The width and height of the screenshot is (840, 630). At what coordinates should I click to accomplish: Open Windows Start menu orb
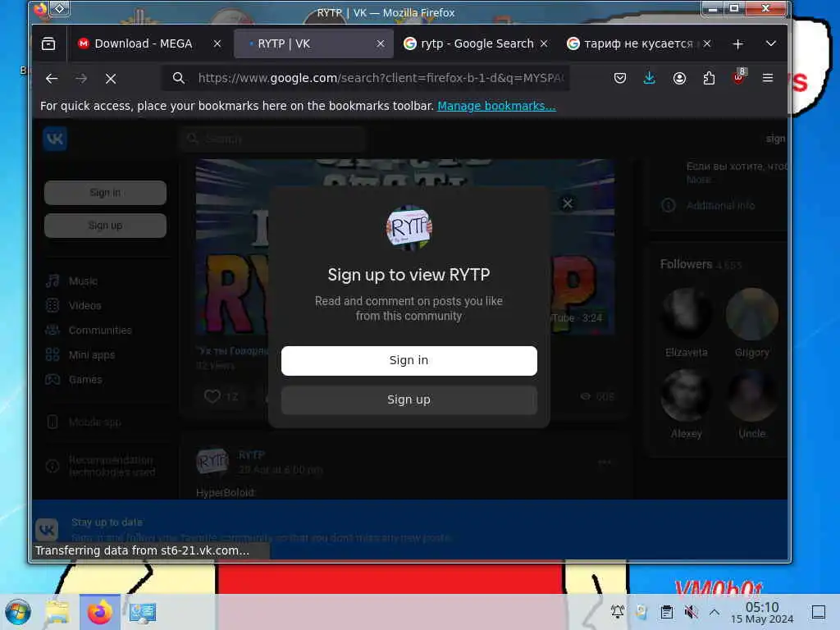pos(18,612)
